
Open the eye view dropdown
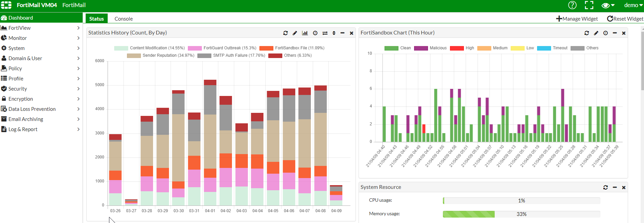(x=608, y=5)
